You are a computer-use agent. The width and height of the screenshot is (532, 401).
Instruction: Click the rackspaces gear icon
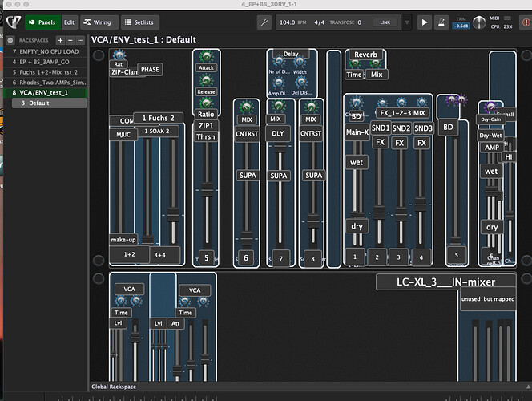tap(10, 40)
